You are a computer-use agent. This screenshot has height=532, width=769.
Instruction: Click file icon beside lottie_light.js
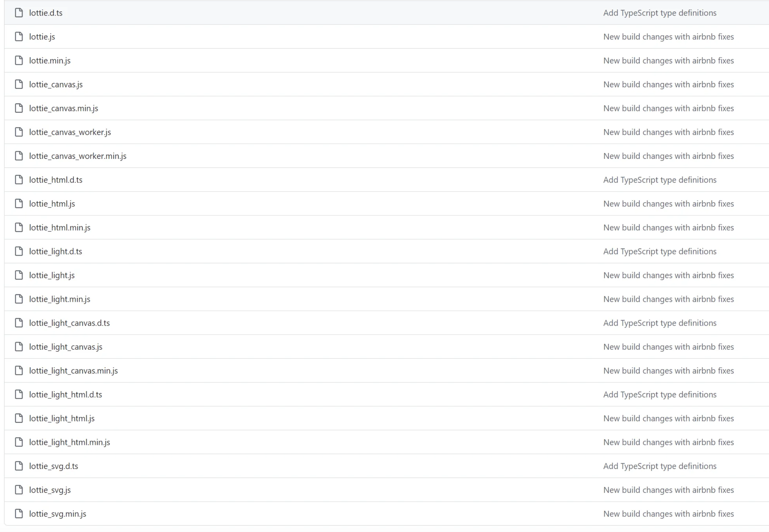[19, 275]
